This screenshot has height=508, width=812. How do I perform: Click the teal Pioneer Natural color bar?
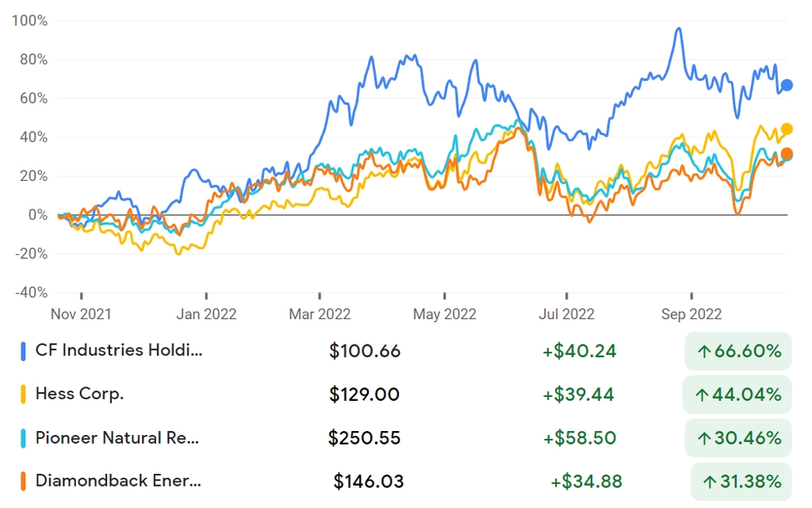point(23,438)
